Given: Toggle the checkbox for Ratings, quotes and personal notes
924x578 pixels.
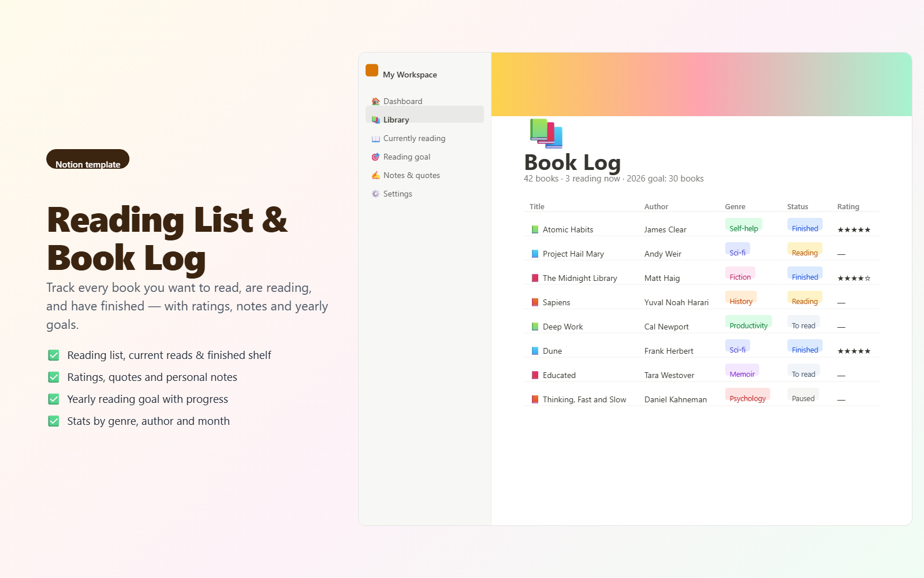Looking at the screenshot, I should [54, 377].
